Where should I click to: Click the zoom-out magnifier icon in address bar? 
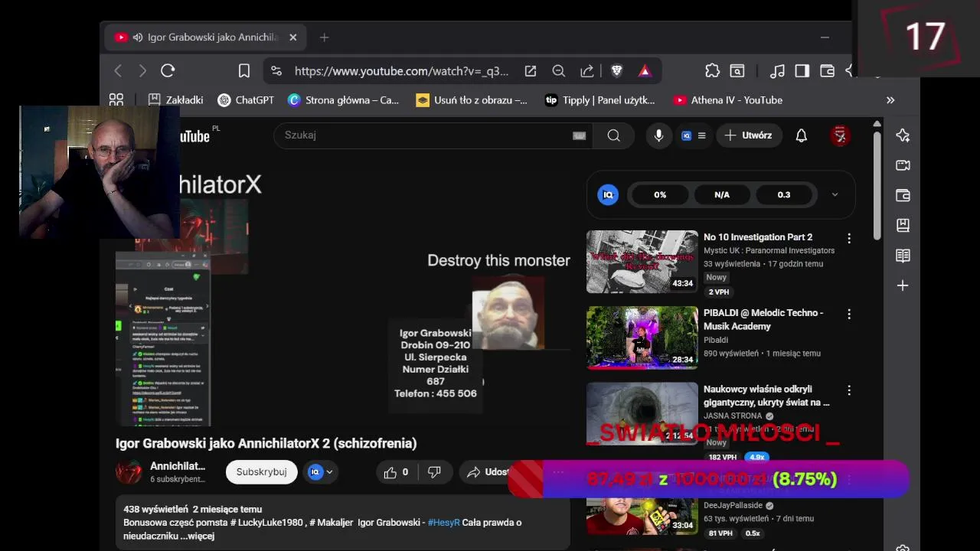tap(559, 71)
